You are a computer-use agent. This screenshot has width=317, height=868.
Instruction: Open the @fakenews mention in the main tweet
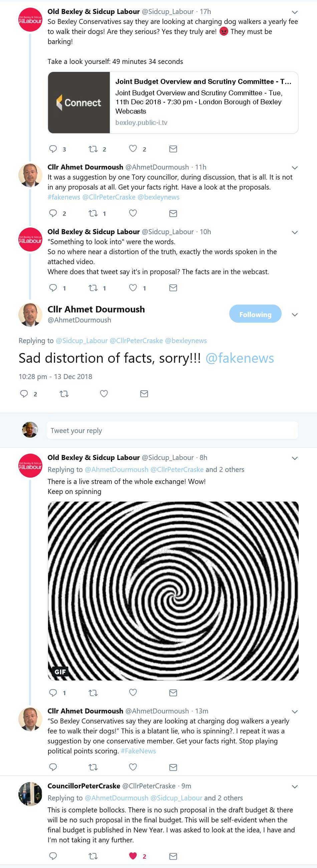click(240, 358)
